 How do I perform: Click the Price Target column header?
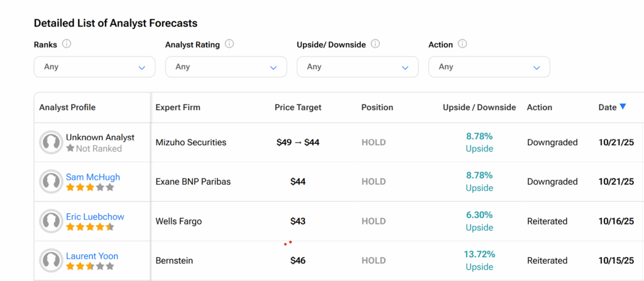pyautogui.click(x=298, y=107)
